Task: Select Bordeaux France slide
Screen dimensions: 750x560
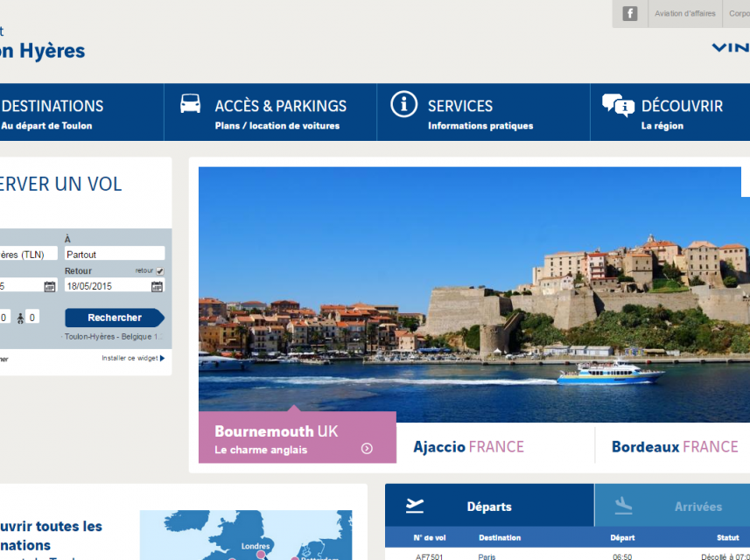Action: coord(674,446)
